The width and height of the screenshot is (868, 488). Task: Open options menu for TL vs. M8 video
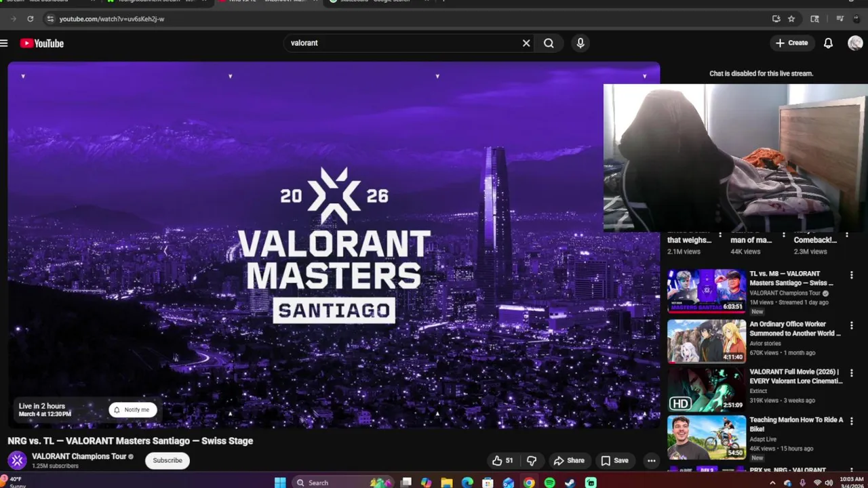[x=852, y=275]
